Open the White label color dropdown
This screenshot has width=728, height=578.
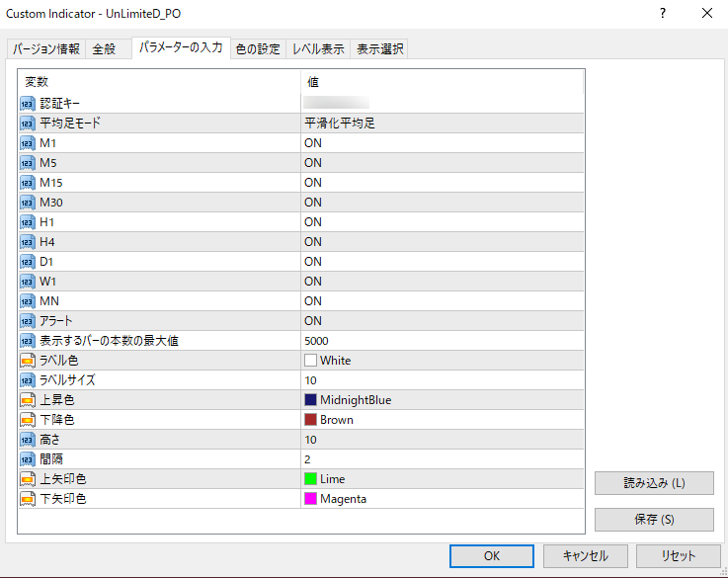tap(442, 361)
